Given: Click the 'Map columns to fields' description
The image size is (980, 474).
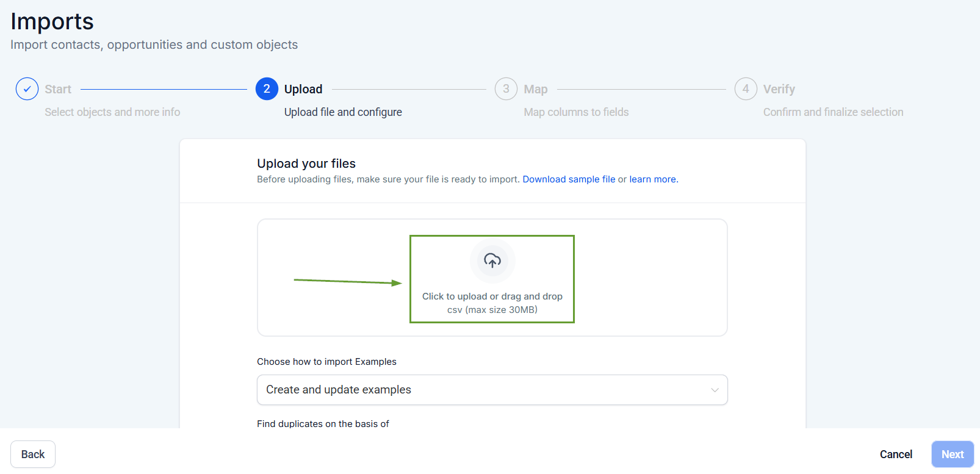Looking at the screenshot, I should [576, 112].
